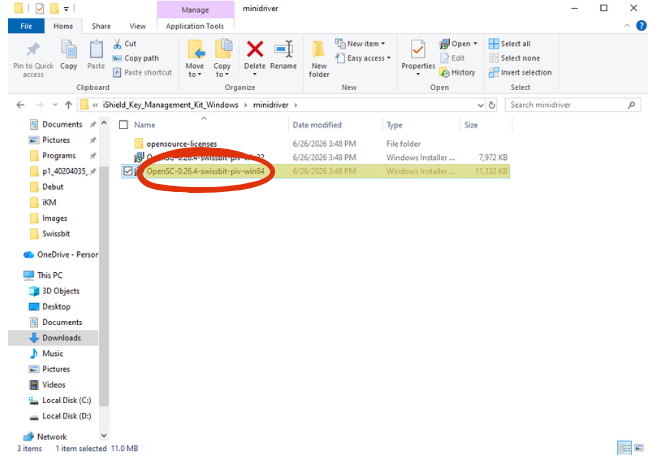
Task: Toggle the select-all checkbox in header
Action: tap(123, 125)
